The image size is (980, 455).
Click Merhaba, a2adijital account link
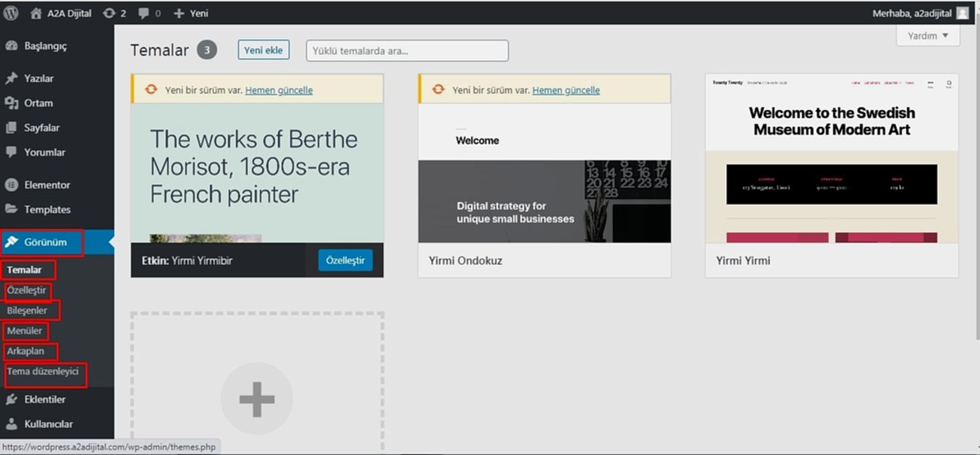(912, 13)
